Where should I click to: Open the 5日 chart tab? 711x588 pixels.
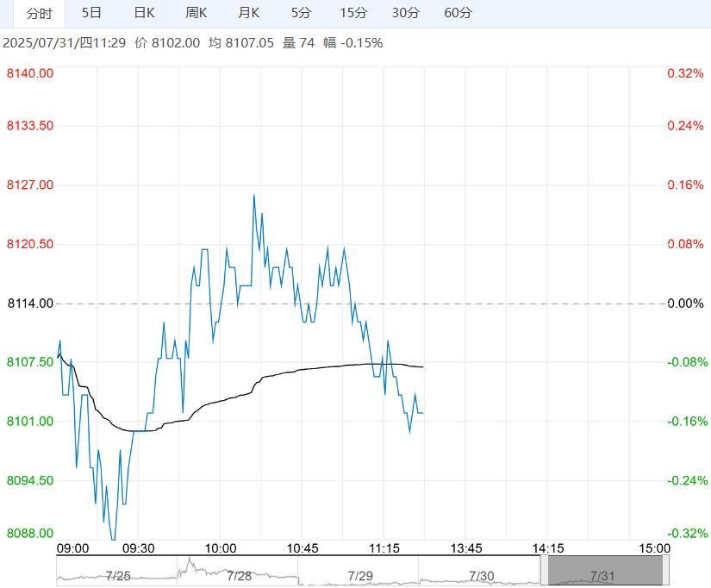pos(90,13)
